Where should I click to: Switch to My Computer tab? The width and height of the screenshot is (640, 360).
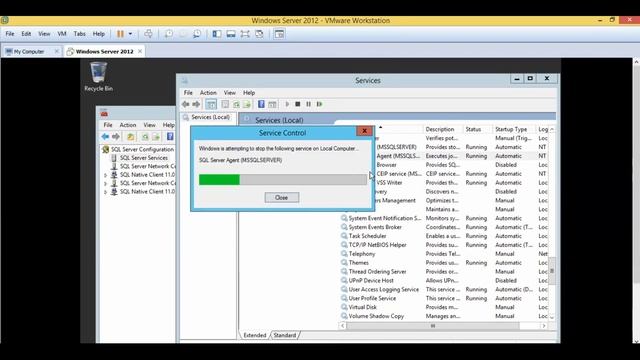[x=29, y=51]
